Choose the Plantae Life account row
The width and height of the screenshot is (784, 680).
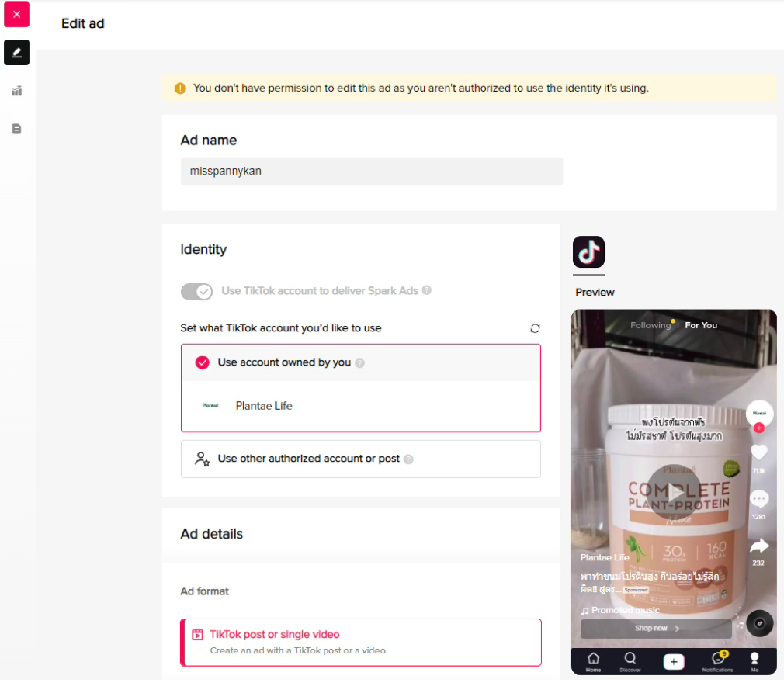361,406
